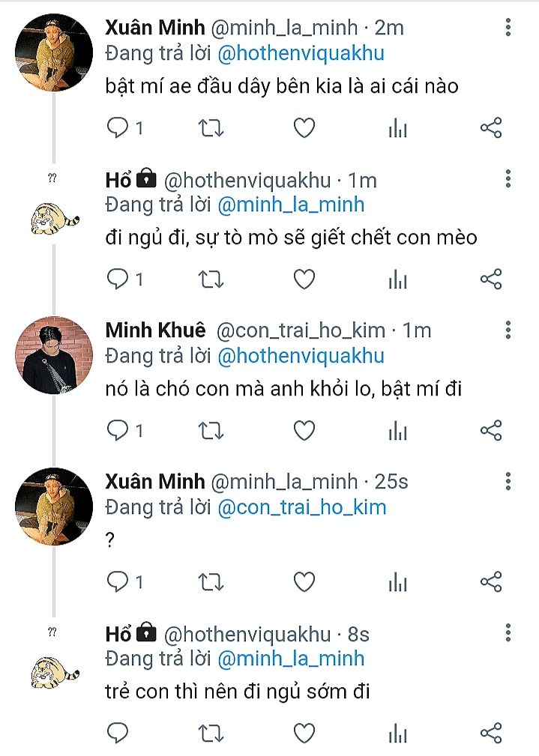539x756 pixels.
Task: View analytics for Minh Khuê's tweet
Action: [397, 431]
